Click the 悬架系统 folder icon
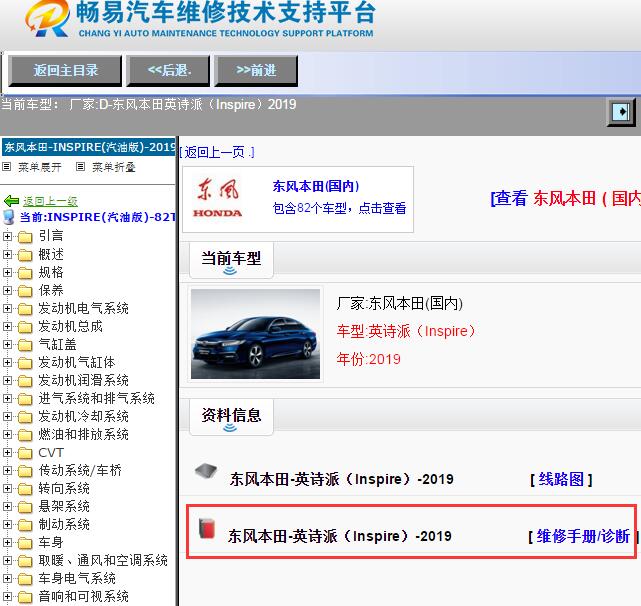This screenshot has height=606, width=641. [25, 507]
